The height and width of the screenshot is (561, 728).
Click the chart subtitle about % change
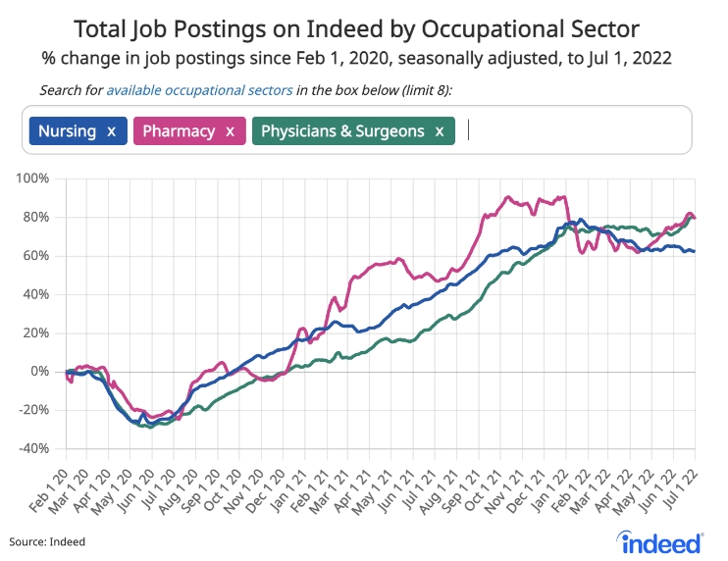pos(364,57)
